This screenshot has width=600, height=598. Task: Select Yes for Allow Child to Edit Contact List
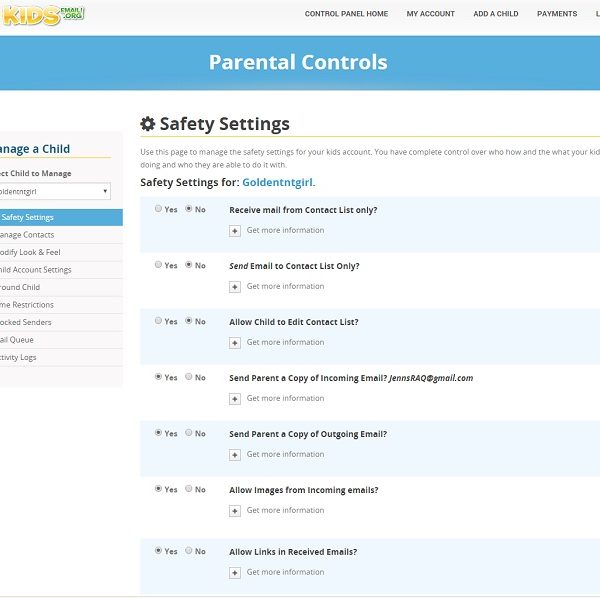tap(158, 321)
